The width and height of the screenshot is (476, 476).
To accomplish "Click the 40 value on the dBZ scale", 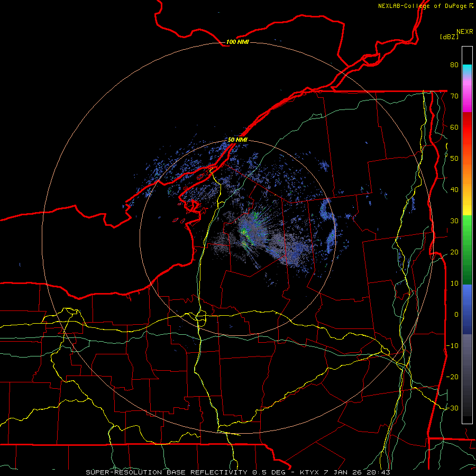I will (454, 190).
